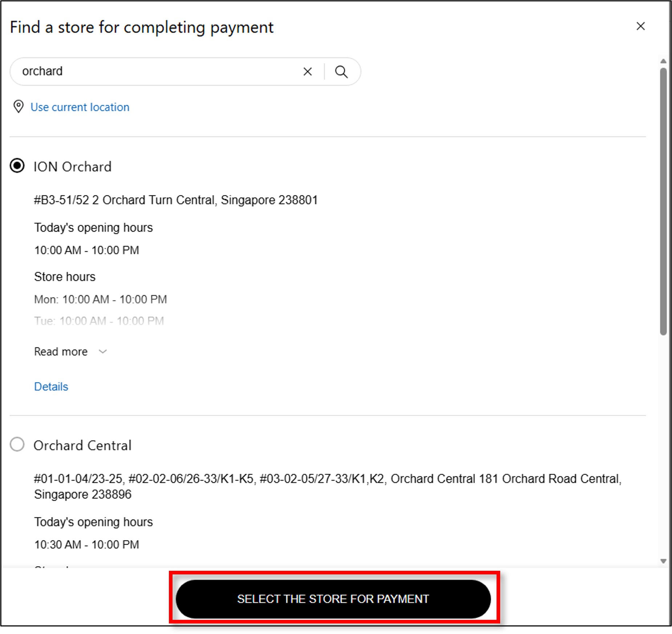Click the scrollbar down arrow
Image resolution: width=672 pixels, height=634 pixels.
point(663,561)
